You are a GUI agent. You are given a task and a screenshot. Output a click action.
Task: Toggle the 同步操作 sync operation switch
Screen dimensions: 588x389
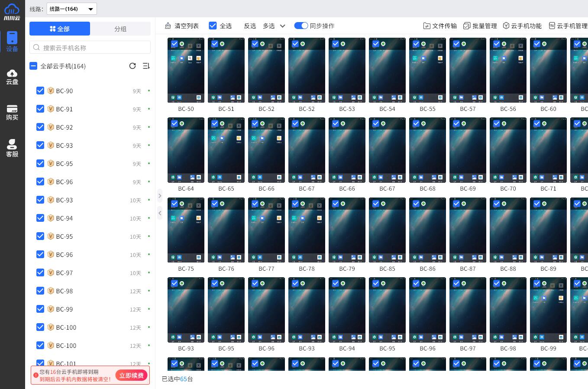click(x=301, y=26)
